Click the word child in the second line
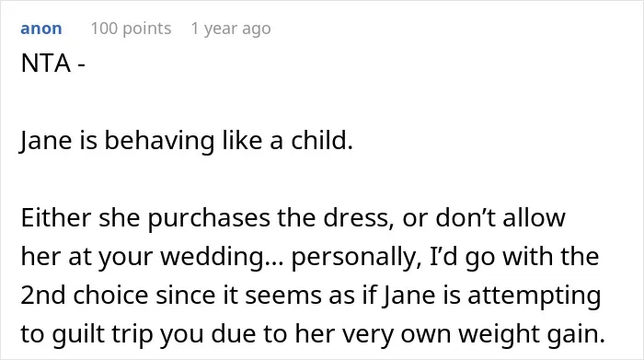The image size is (644, 360). 322,141
